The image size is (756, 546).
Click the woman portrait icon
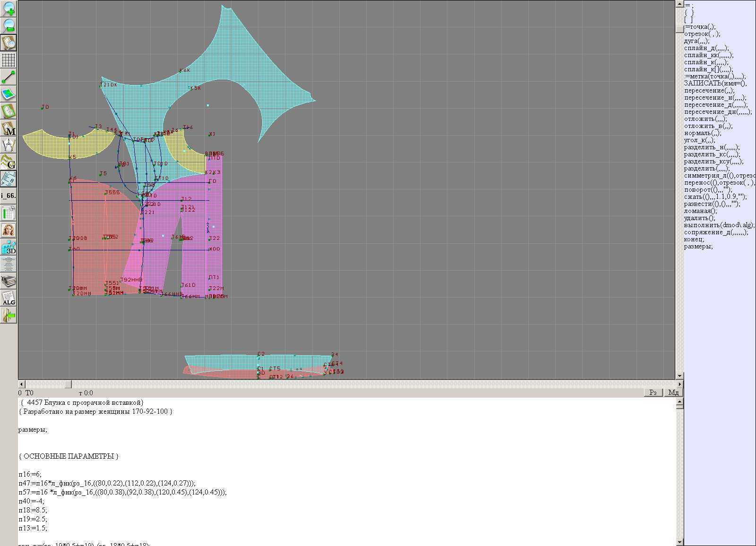[x=9, y=230]
